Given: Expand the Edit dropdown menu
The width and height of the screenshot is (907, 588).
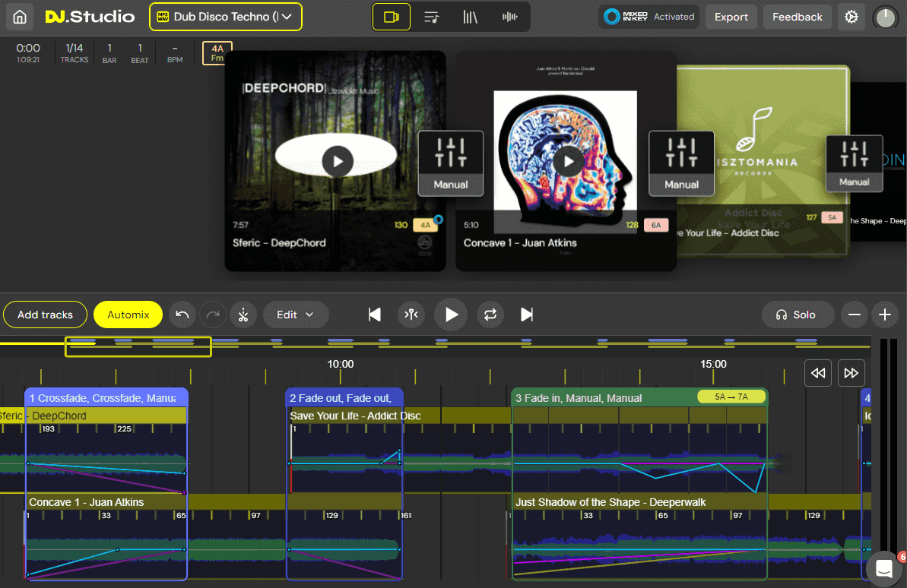Looking at the screenshot, I should [x=296, y=314].
